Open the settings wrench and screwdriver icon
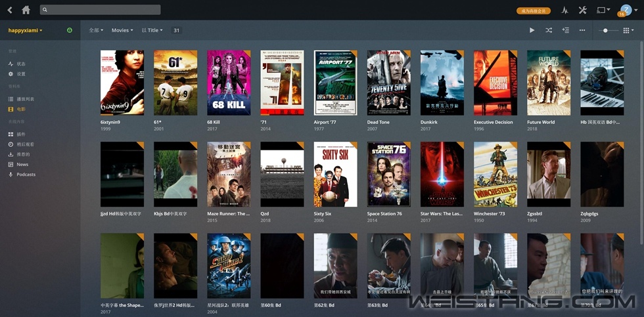Image resolution: width=644 pixels, height=317 pixels. point(582,11)
